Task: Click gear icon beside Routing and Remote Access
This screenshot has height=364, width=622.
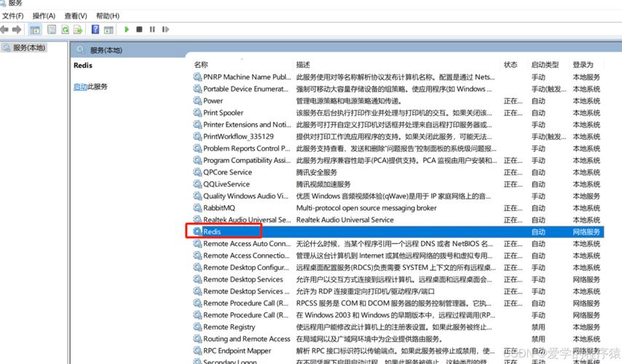Action: pos(197,339)
